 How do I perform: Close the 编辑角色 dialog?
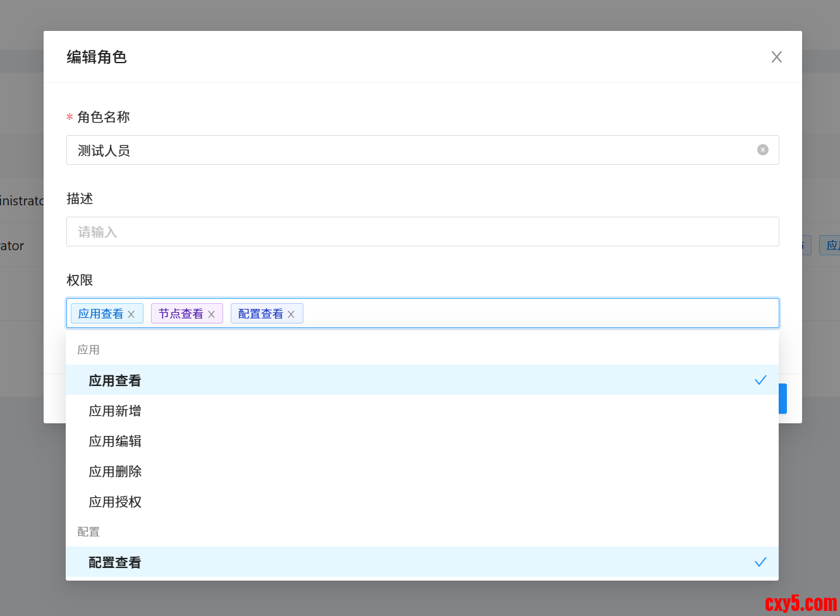(776, 57)
